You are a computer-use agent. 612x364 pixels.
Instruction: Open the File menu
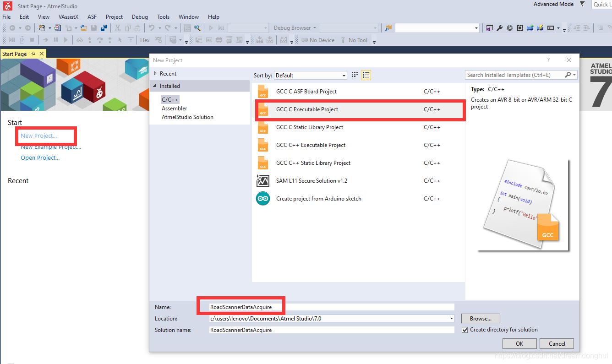pos(6,17)
